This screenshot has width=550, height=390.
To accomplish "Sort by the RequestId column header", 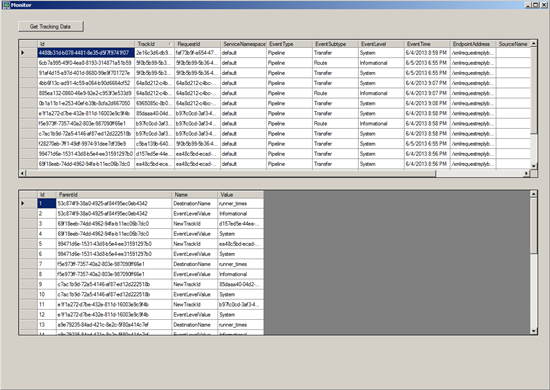I will pos(197,44).
